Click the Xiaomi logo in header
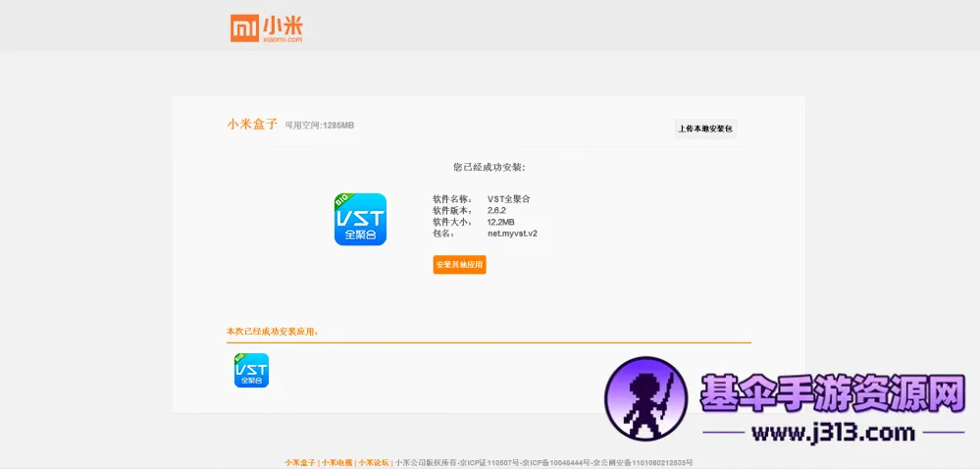980x469 pixels. (266, 28)
